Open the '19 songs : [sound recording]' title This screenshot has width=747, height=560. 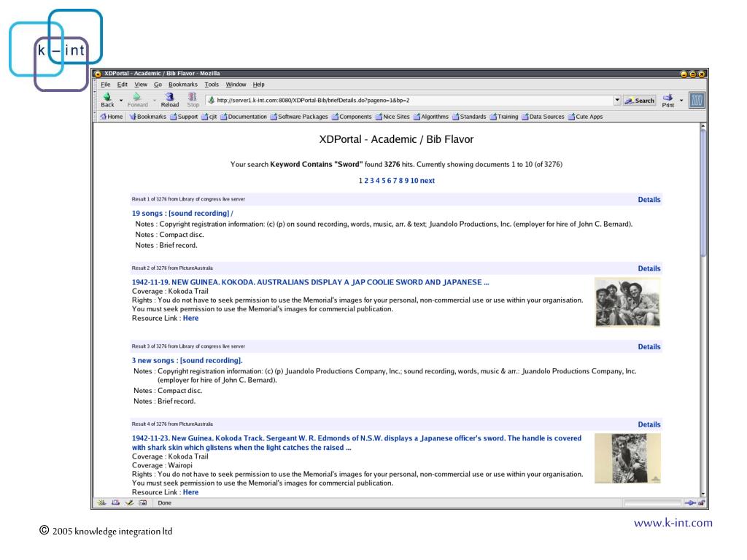(x=182, y=214)
